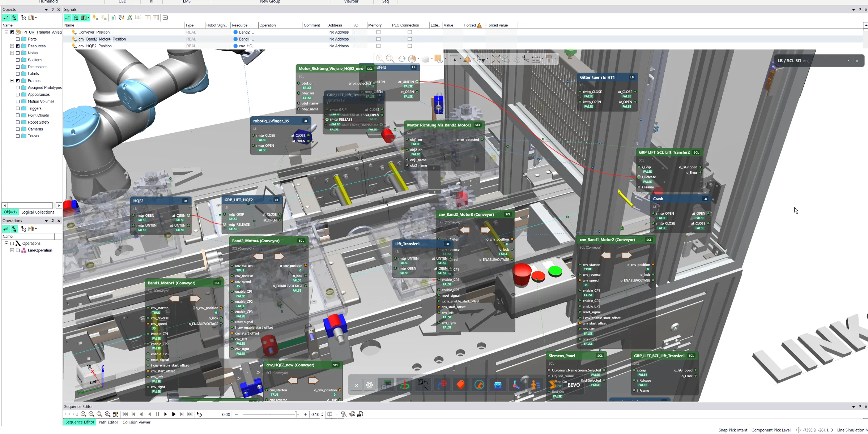Click the Forced column header
The image size is (868, 434).
473,25
